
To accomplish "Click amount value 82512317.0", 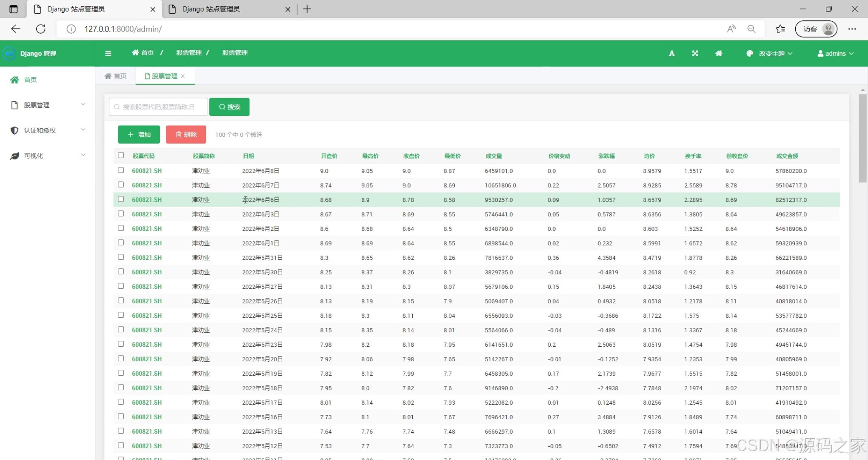I will [791, 200].
